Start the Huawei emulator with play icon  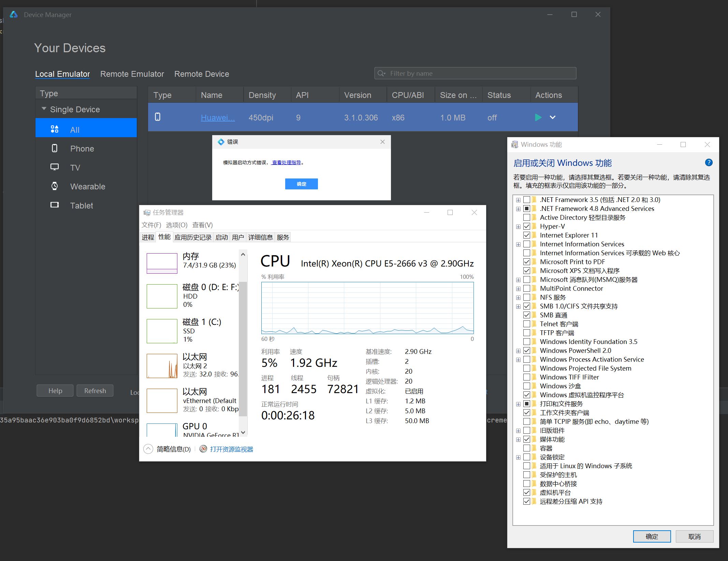click(538, 118)
